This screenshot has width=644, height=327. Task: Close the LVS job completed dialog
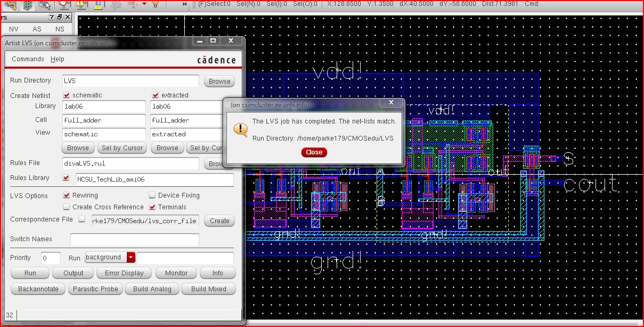(314, 152)
